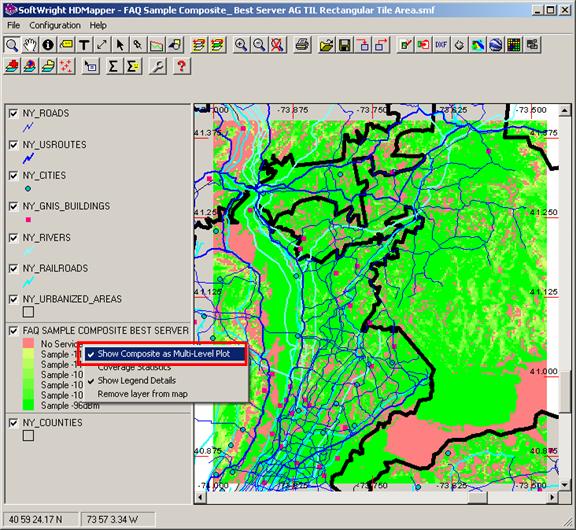Click the NY_ROADS layer name
Viewport: 576px width, 530px height.
tap(46, 113)
